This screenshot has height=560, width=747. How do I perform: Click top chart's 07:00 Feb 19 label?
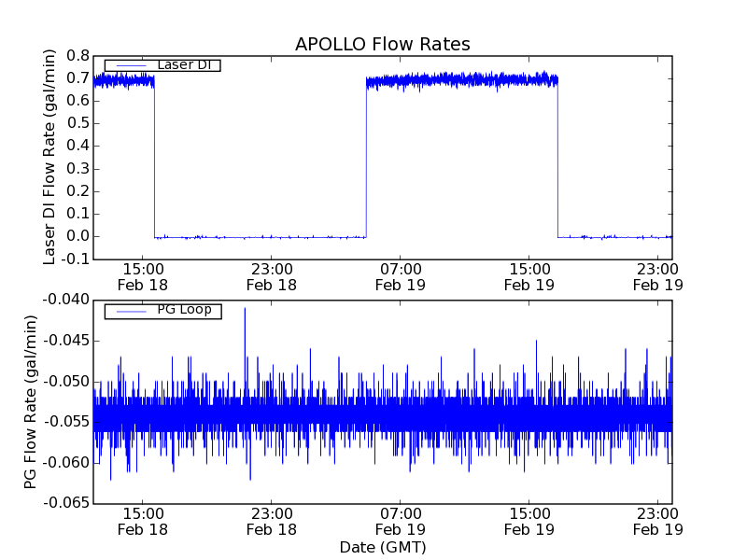pos(401,277)
